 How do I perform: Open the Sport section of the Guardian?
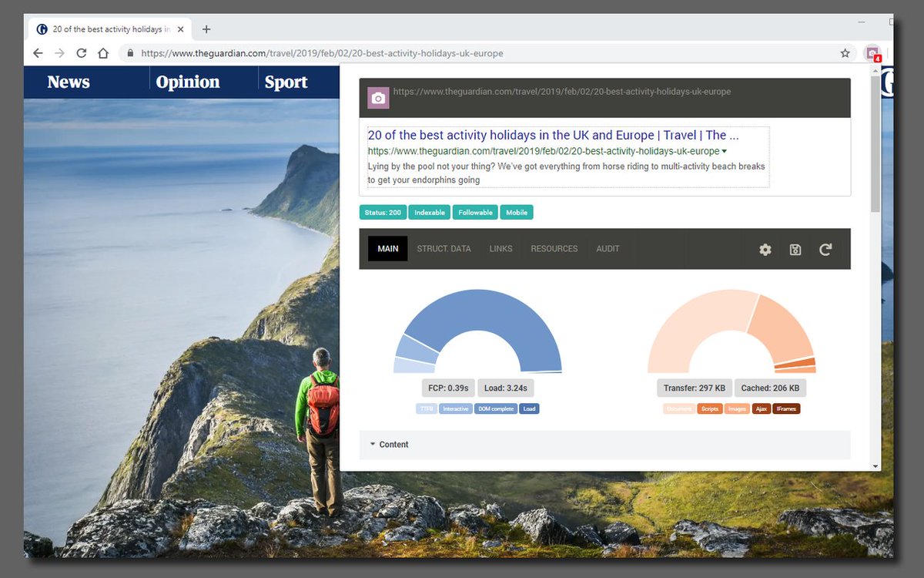[286, 82]
